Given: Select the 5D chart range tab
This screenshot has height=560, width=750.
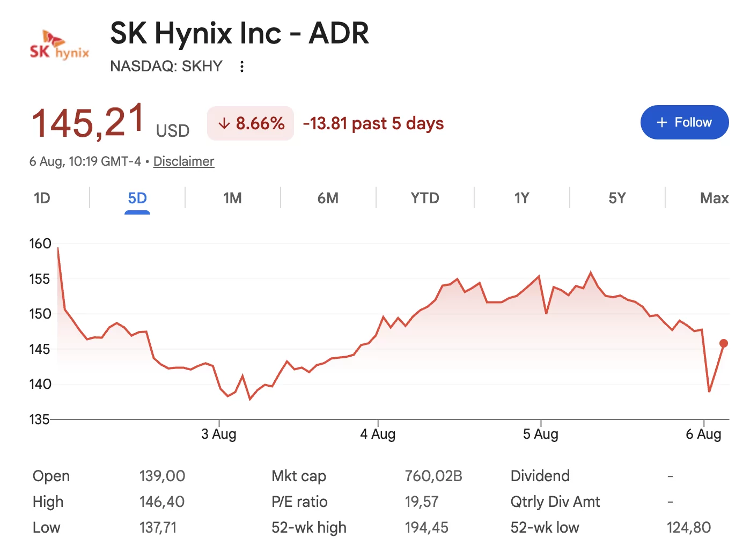Looking at the screenshot, I should point(137,198).
